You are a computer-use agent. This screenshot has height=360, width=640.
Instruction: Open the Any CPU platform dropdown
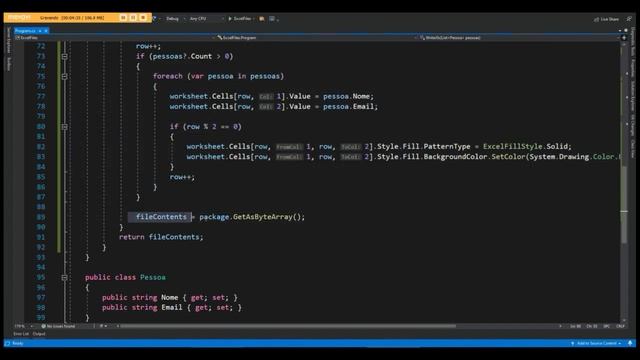(x=206, y=19)
